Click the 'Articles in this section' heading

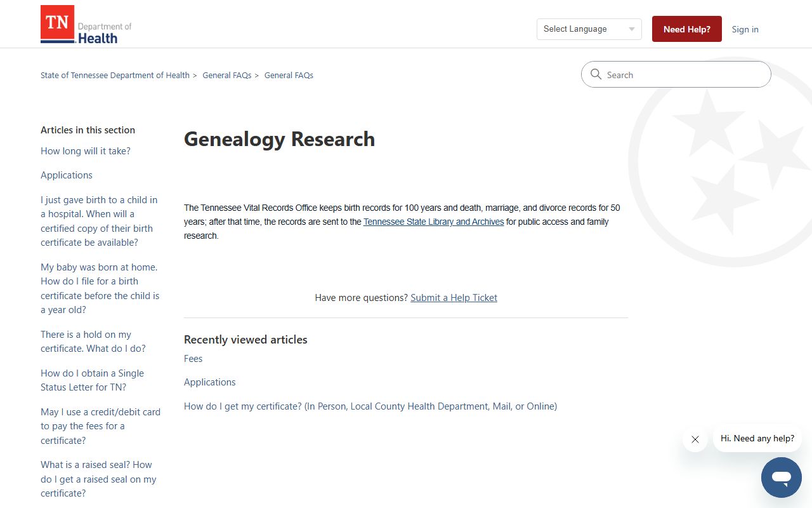(88, 130)
